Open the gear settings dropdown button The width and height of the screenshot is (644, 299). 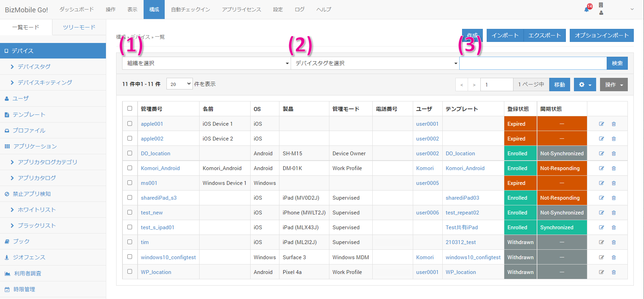pyautogui.click(x=585, y=85)
